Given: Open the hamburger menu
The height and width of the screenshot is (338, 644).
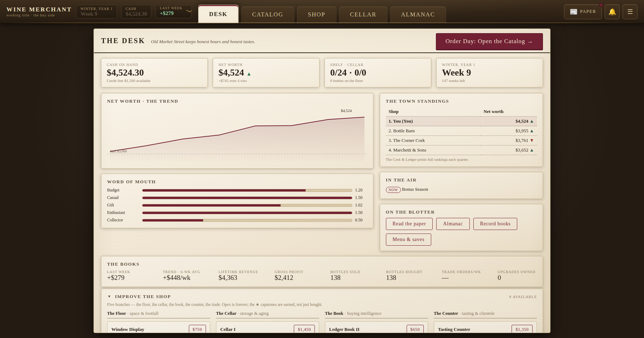Looking at the screenshot, I should 630,12.
